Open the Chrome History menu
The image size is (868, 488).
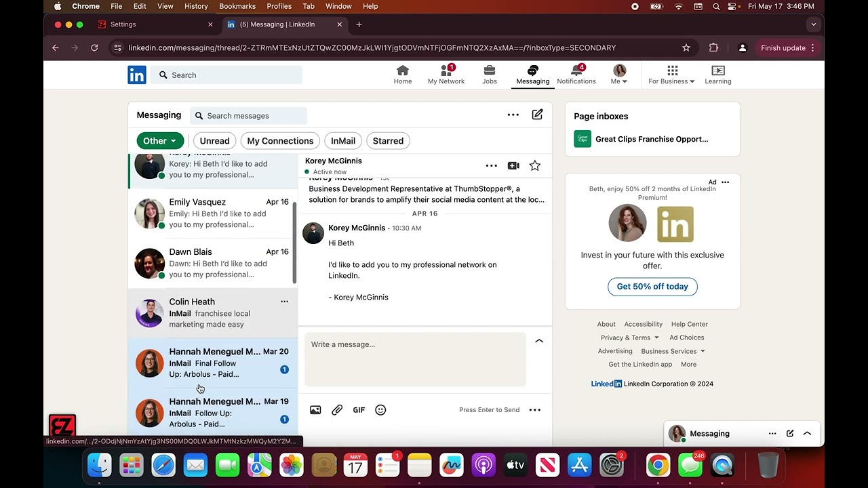(x=196, y=6)
